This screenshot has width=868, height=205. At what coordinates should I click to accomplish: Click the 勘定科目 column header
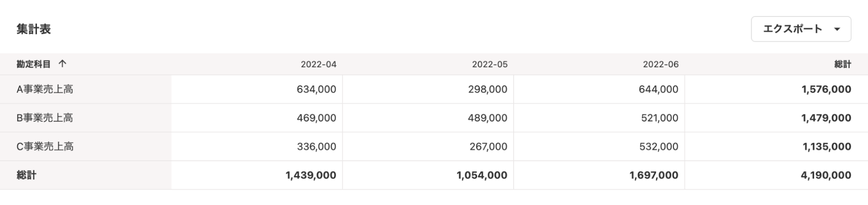(x=33, y=64)
